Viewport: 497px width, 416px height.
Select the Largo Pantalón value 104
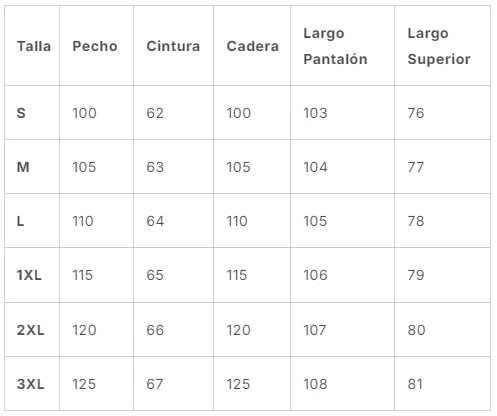315,167
